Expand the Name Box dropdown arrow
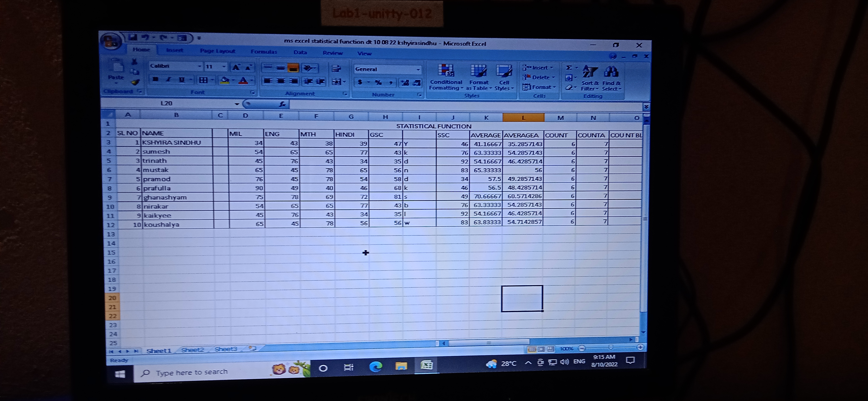Viewport: 868px width, 401px height. 237,104
